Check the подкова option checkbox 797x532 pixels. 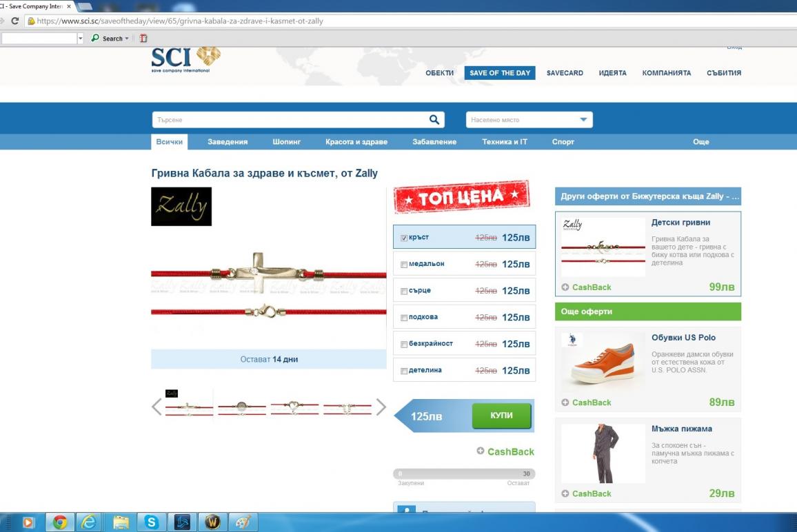click(404, 318)
